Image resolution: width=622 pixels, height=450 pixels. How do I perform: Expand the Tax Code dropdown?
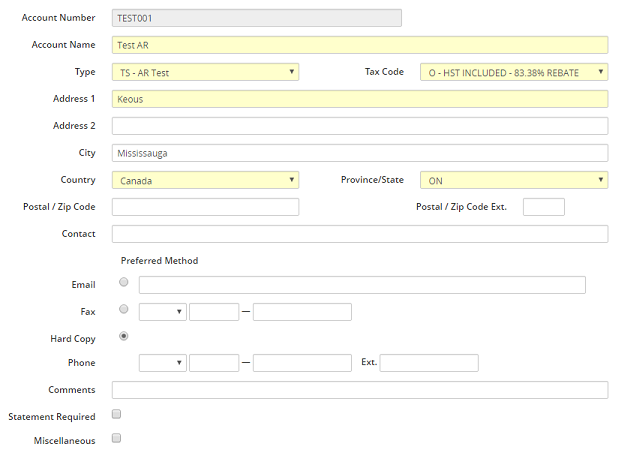(514, 72)
